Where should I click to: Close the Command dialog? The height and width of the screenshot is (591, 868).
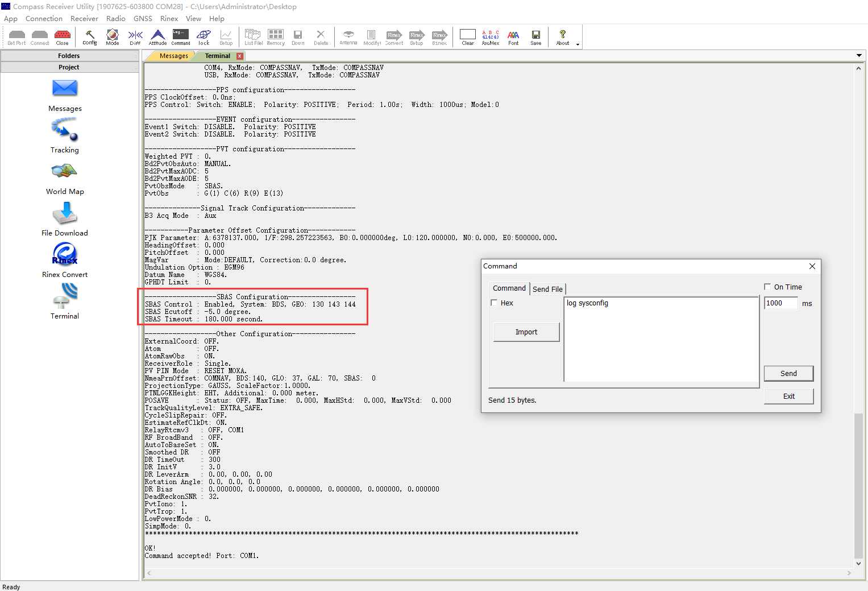tap(812, 266)
